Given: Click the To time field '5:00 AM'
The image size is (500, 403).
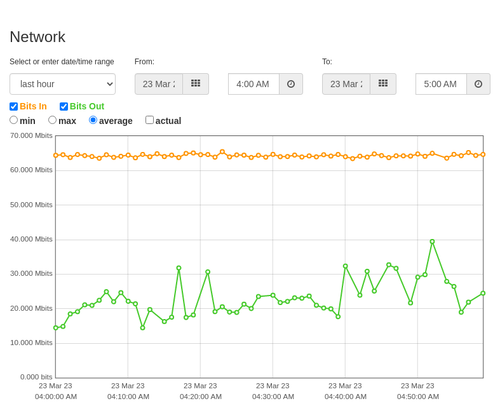Looking at the screenshot, I should (441, 84).
